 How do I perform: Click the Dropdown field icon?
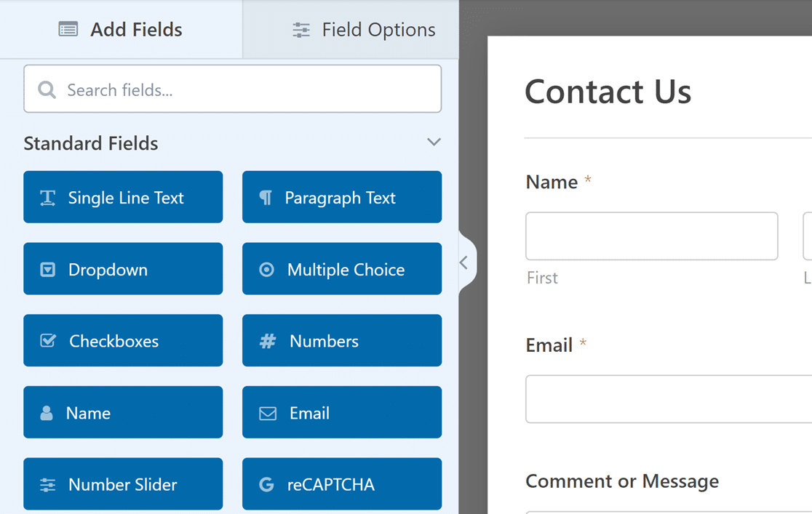(47, 270)
